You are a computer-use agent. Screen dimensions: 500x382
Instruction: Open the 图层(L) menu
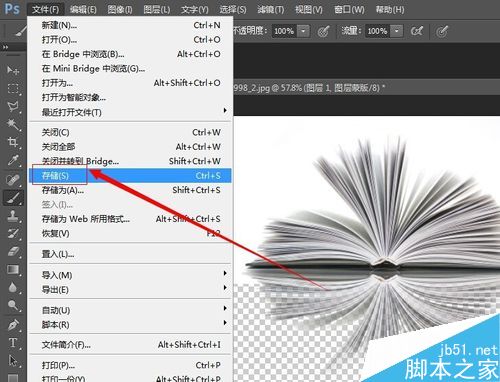pyautogui.click(x=157, y=9)
